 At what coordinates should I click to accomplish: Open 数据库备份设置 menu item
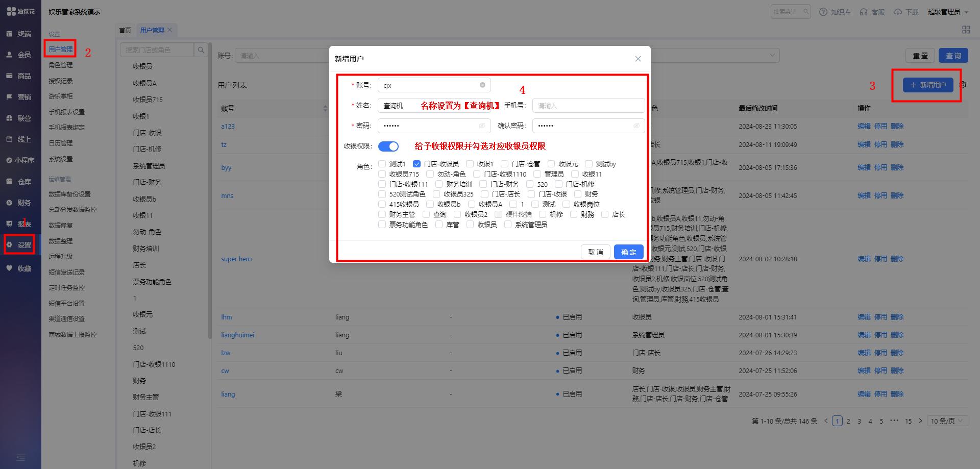pos(69,194)
